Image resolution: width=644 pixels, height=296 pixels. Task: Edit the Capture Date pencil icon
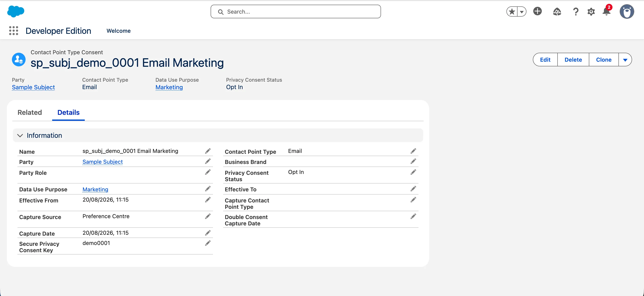[x=208, y=233]
